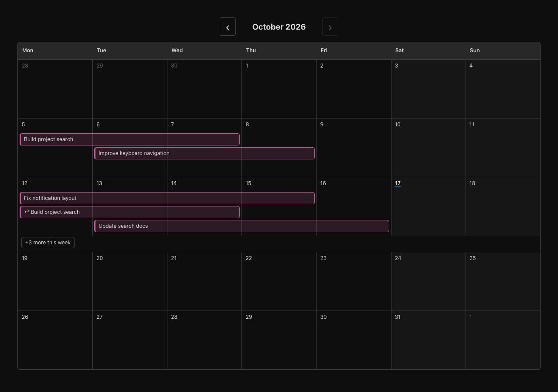Image resolution: width=558 pixels, height=392 pixels.
Task: Open the Update search docs event
Action: [x=242, y=226]
